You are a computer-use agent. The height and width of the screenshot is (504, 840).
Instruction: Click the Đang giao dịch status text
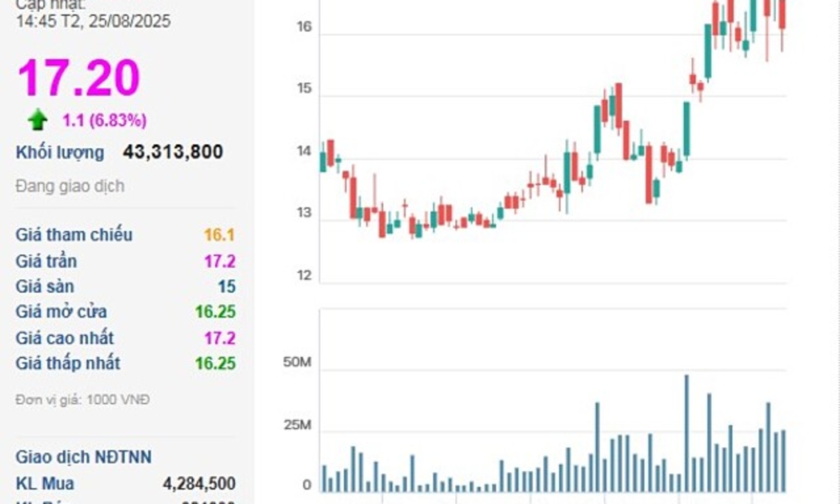(70, 186)
